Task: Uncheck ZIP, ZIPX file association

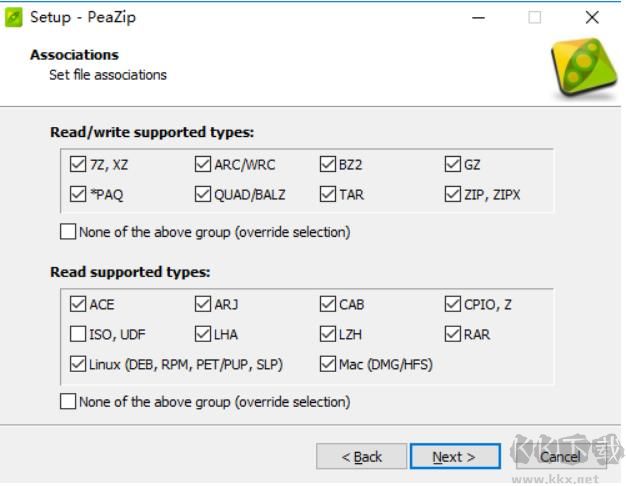Action: pyautogui.click(x=453, y=195)
